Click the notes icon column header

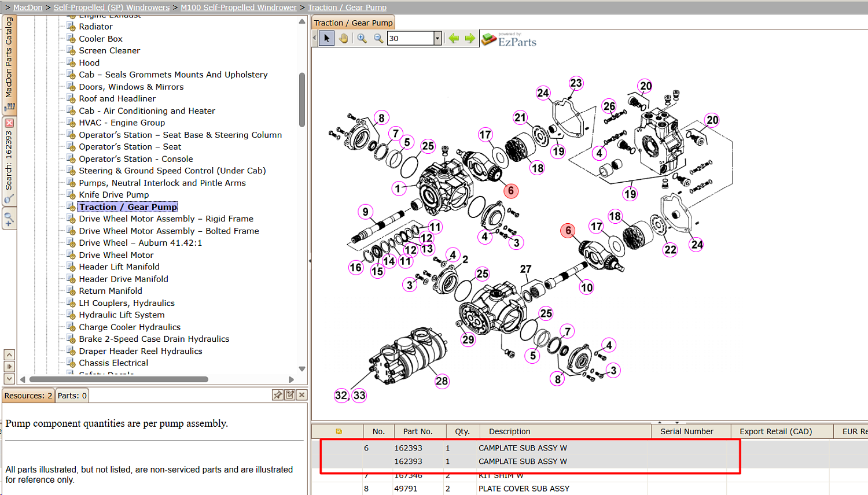point(339,431)
